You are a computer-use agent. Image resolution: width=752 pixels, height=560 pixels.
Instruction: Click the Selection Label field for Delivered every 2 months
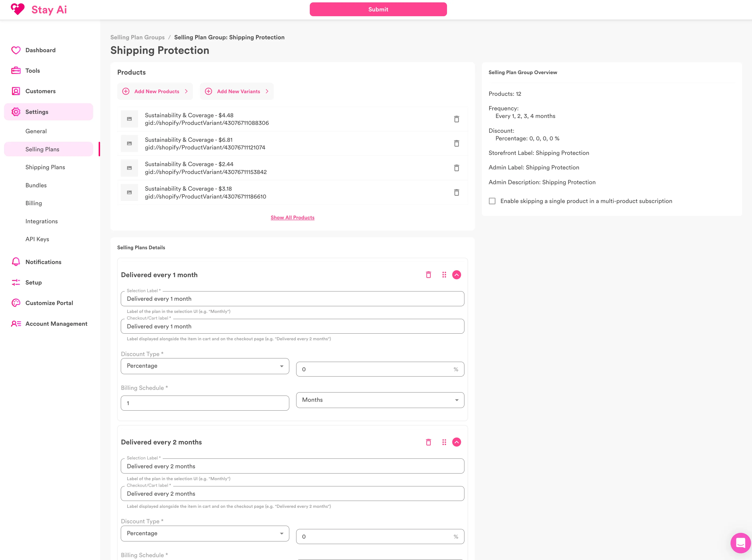[292, 466]
